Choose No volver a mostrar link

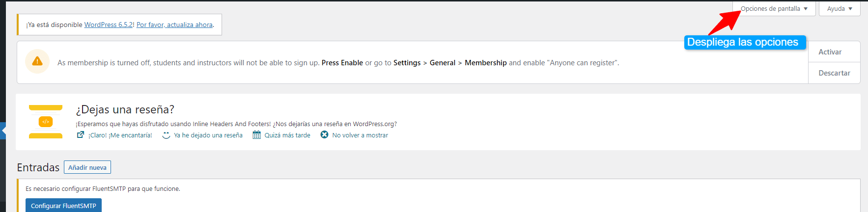click(360, 135)
